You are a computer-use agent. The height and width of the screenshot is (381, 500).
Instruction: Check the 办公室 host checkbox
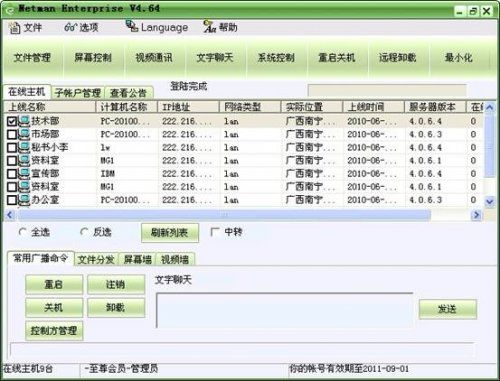coord(12,200)
